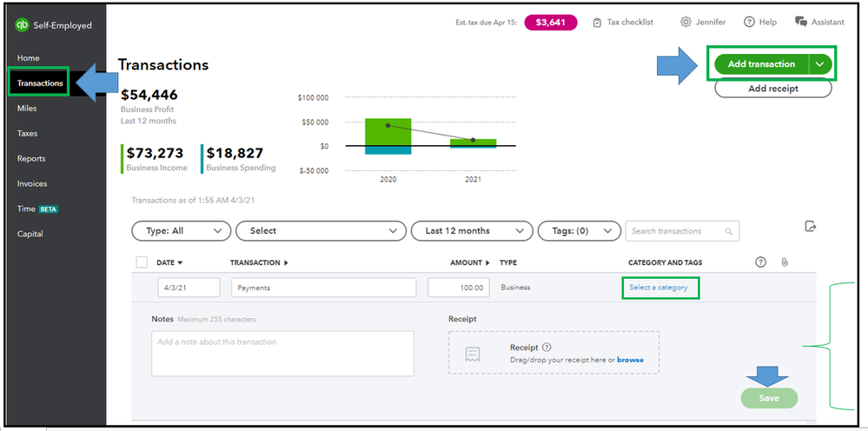
Task: Click the paperclip attachment column icon
Action: (x=785, y=262)
